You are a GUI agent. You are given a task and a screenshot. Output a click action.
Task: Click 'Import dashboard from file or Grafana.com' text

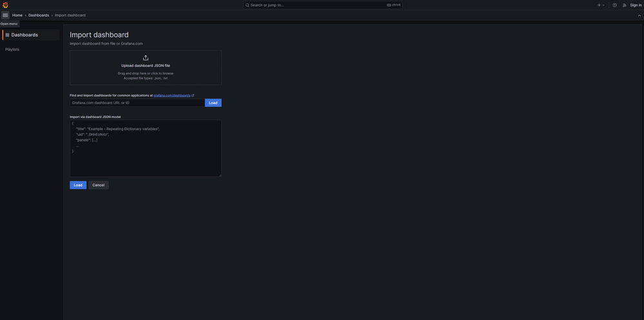pos(106,43)
